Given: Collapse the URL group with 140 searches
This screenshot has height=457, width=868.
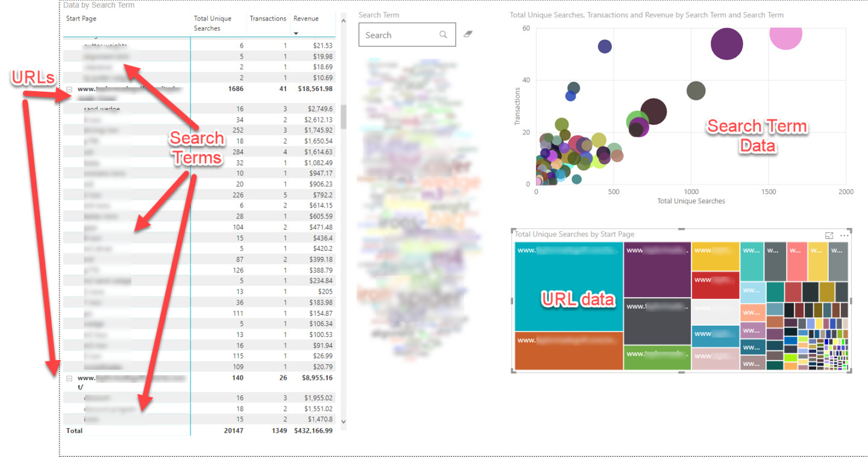Looking at the screenshot, I should [69, 379].
